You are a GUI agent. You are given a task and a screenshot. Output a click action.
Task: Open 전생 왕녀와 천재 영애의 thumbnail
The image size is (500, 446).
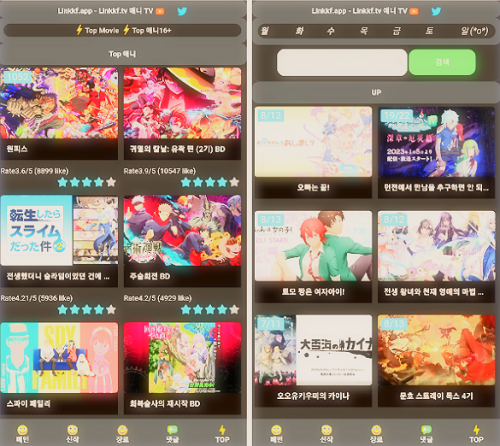click(436, 246)
